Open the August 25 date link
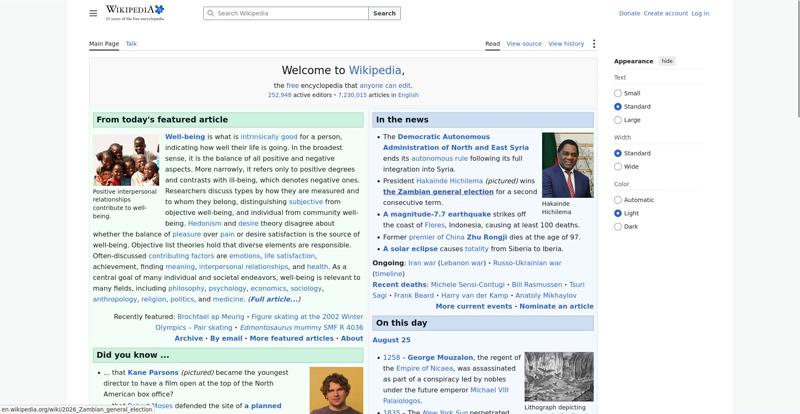 [391, 340]
